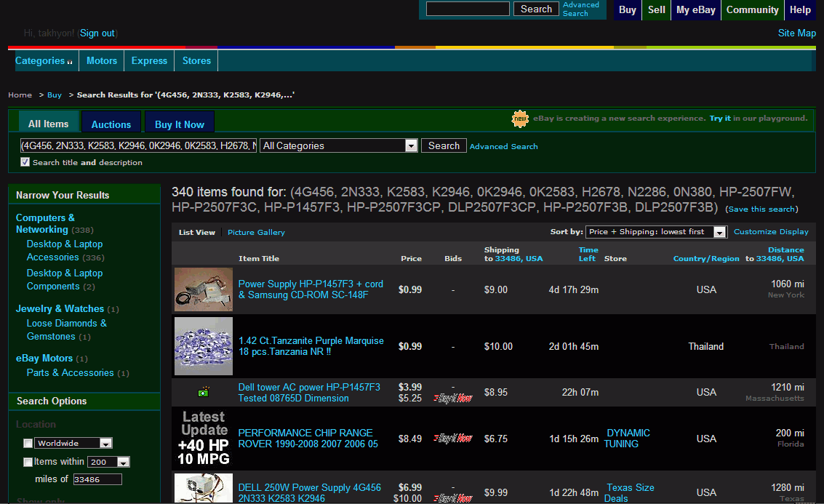Visit DYNAMIC TUNING store link

point(627,439)
